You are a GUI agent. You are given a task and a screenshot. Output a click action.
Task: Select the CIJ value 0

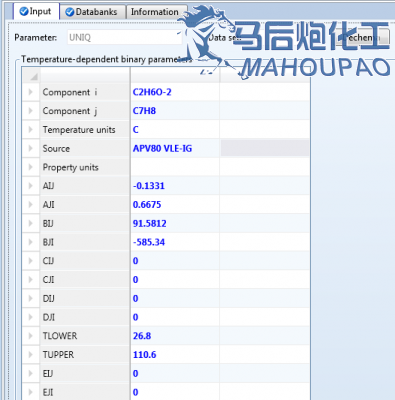tap(175, 261)
